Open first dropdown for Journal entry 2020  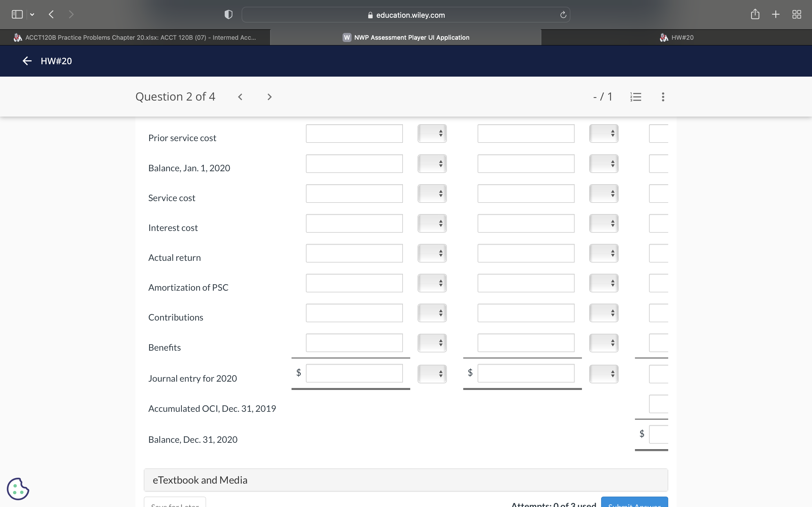(x=432, y=373)
